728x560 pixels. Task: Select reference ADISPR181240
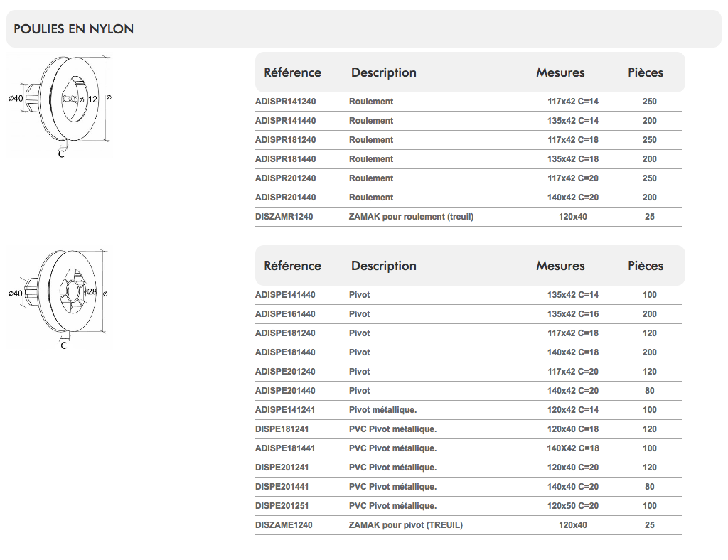tap(285, 140)
